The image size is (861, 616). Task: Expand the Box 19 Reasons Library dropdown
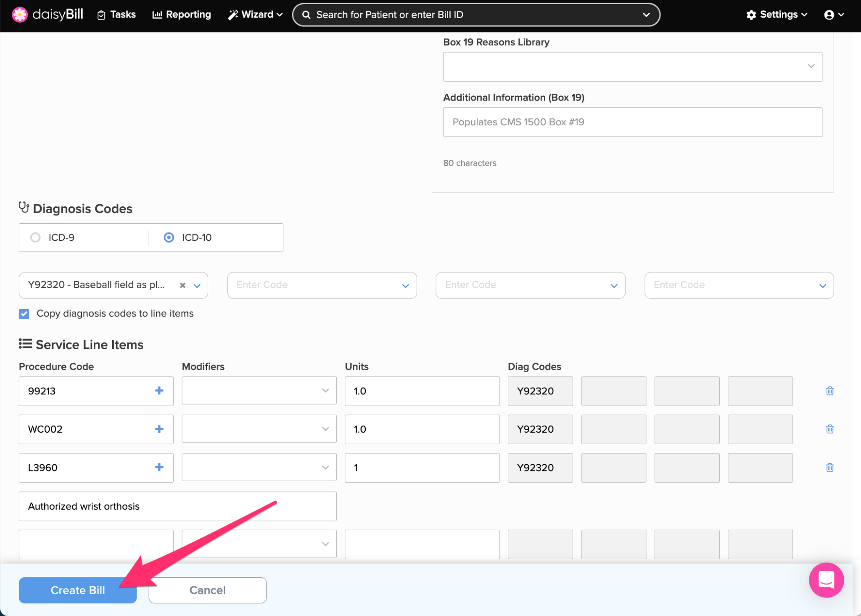(632, 66)
